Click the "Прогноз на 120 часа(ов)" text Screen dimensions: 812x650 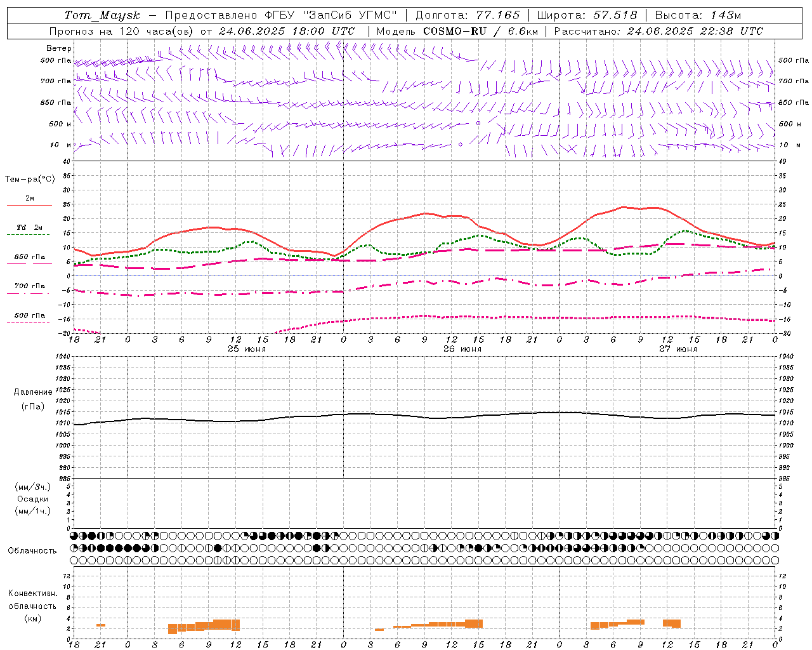pyautogui.click(x=122, y=31)
